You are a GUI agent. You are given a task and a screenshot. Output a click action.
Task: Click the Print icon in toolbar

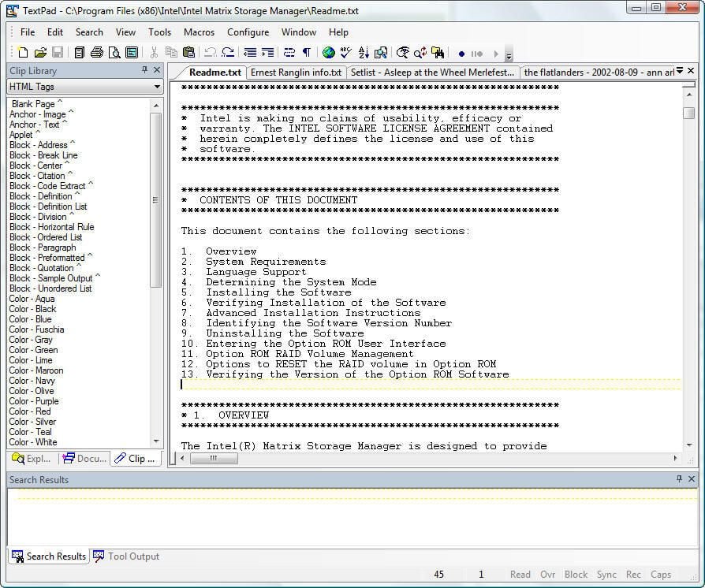[x=97, y=53]
